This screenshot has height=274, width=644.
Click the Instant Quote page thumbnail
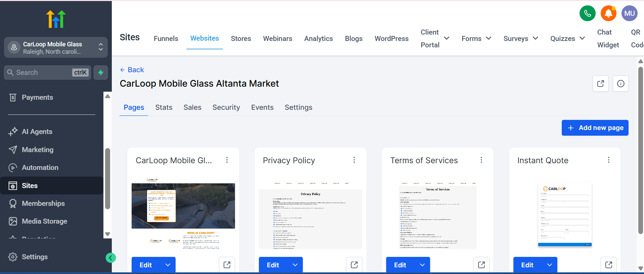[565, 215]
